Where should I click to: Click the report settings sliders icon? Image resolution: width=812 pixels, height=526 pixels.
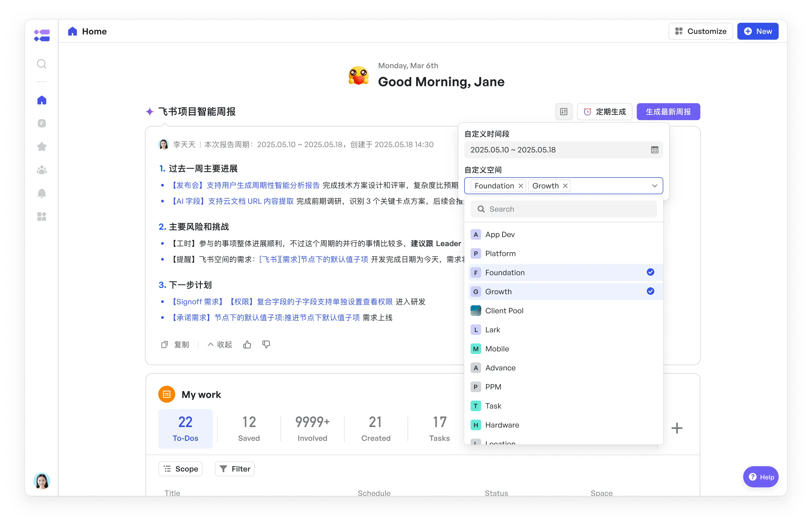click(564, 112)
